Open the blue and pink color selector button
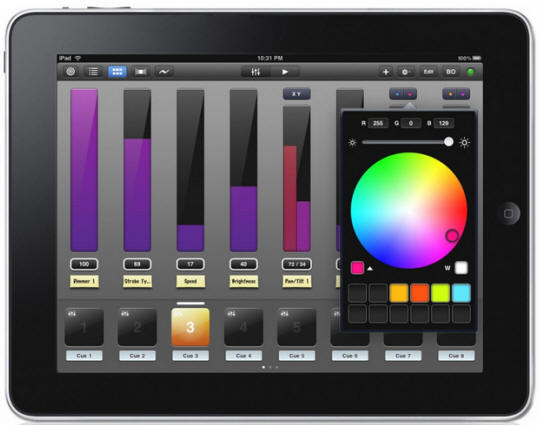Screen dimensions: 540x425 (x=403, y=94)
